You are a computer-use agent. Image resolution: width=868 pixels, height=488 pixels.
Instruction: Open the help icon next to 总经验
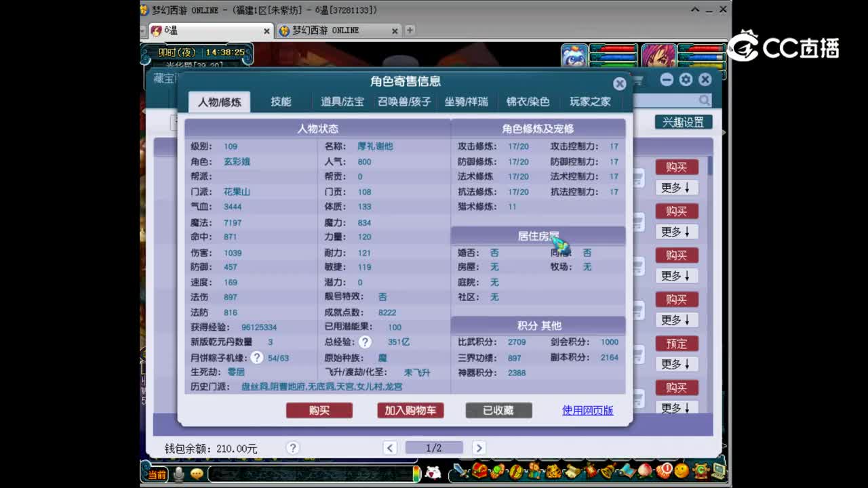click(x=365, y=342)
